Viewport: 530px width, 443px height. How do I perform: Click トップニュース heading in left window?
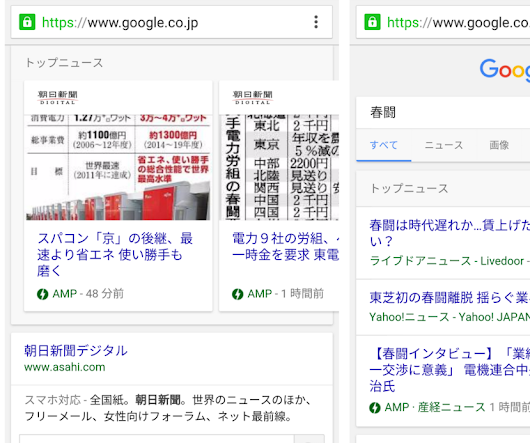(64, 63)
